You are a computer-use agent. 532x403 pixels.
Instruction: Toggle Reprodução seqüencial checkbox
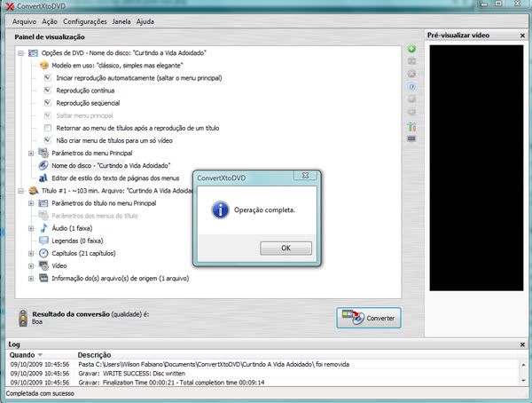48,103
